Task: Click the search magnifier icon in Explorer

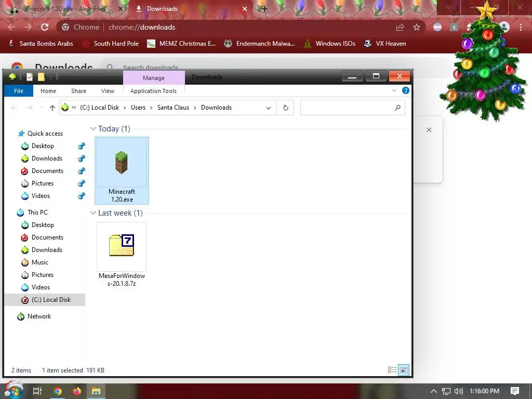Action: pyautogui.click(x=397, y=108)
